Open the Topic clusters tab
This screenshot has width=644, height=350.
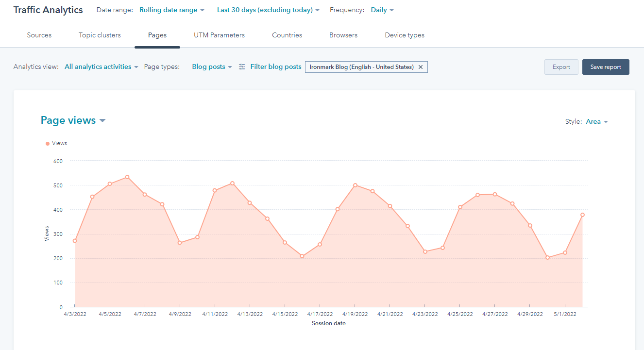[x=100, y=35]
